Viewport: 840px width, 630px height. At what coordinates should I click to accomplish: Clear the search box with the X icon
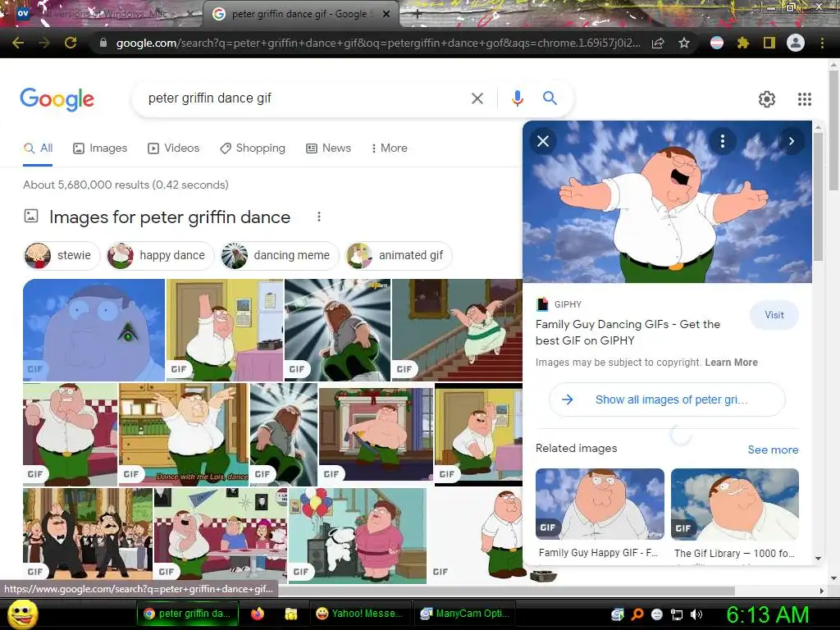477,98
